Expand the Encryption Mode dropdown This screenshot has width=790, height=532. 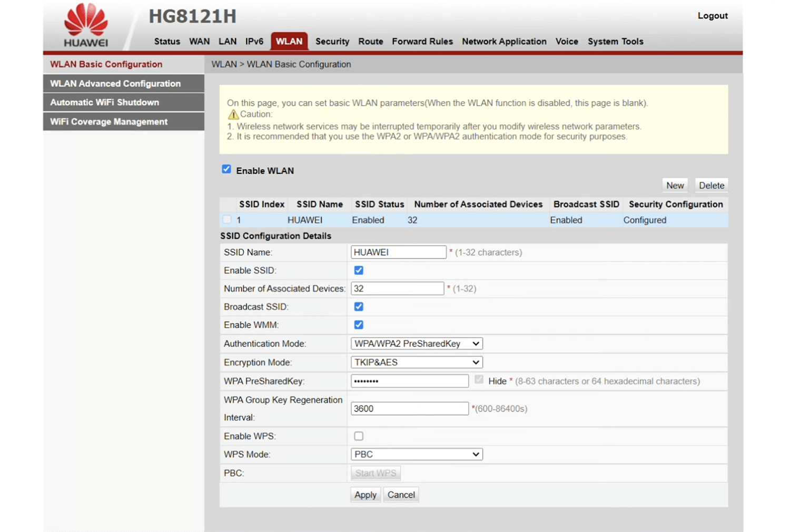pos(417,363)
